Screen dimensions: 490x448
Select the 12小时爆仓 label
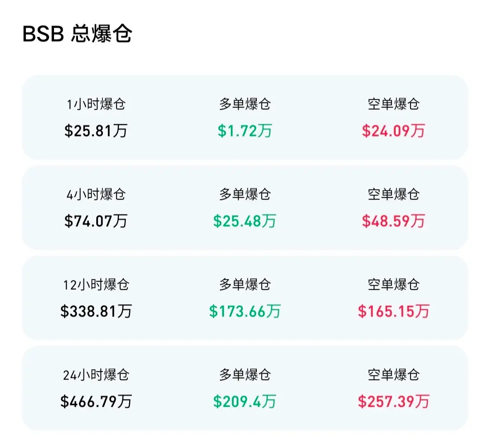pyautogui.click(x=96, y=285)
